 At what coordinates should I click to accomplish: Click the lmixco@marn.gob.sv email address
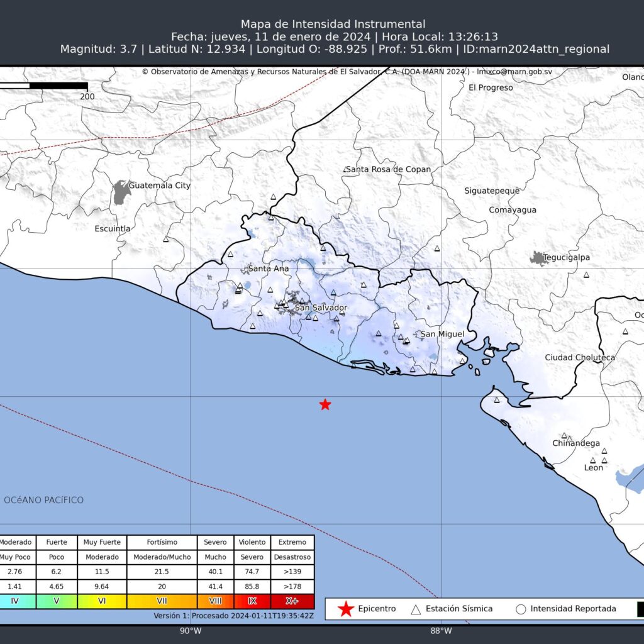pos(513,72)
